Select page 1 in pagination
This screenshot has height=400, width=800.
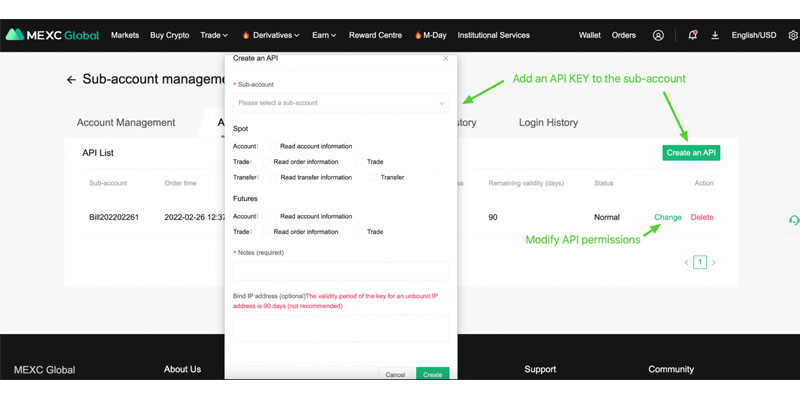pyautogui.click(x=700, y=263)
